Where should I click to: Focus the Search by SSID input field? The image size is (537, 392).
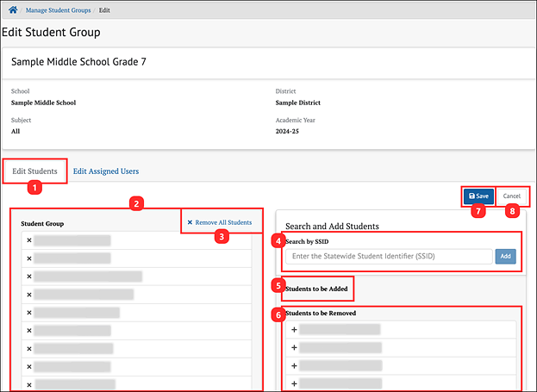(388, 256)
